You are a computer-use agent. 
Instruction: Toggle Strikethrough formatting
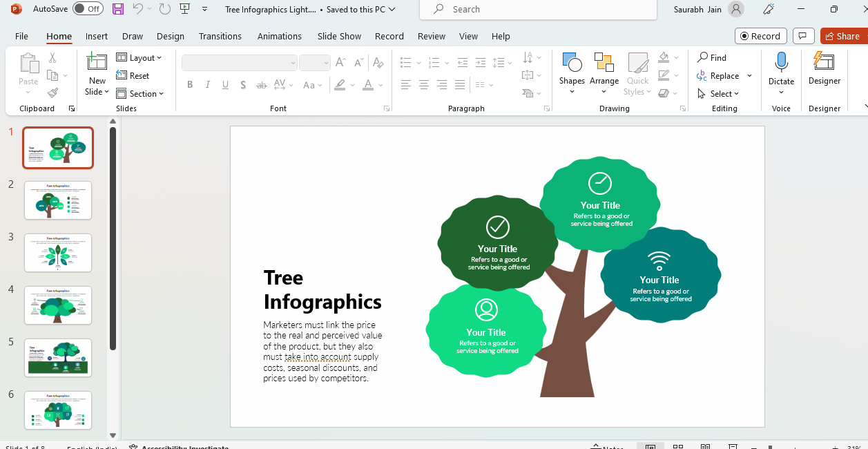point(262,85)
